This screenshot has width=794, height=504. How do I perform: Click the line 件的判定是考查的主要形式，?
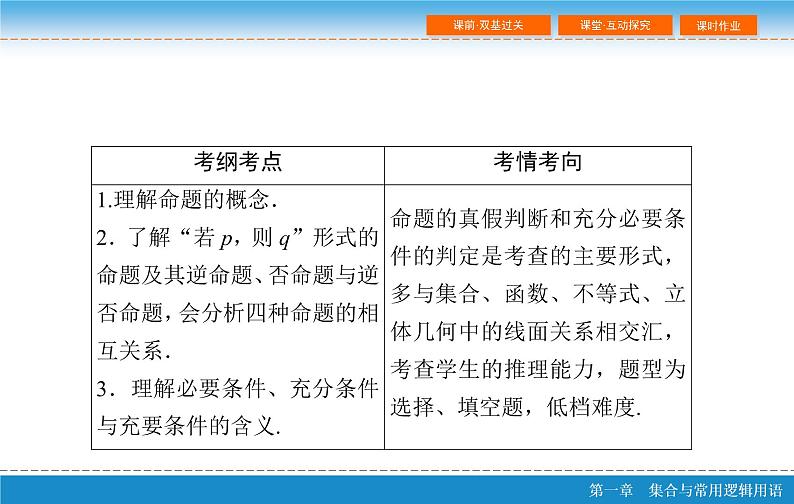click(x=532, y=256)
